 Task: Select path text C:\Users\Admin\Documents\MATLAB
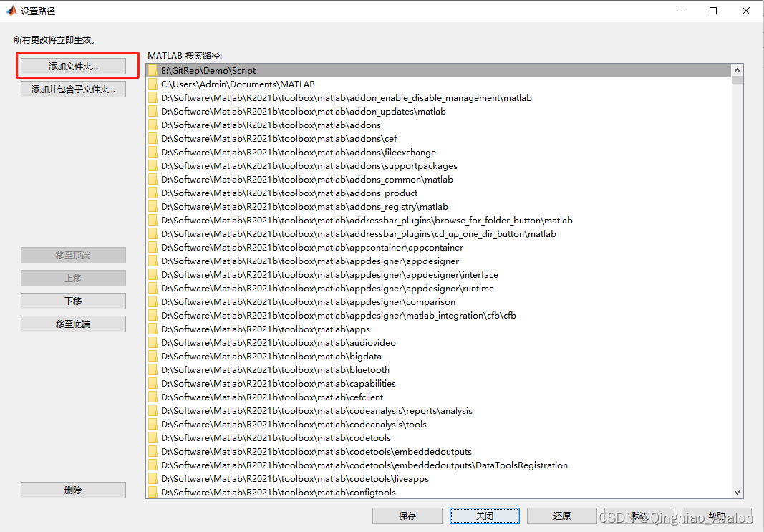click(x=238, y=84)
